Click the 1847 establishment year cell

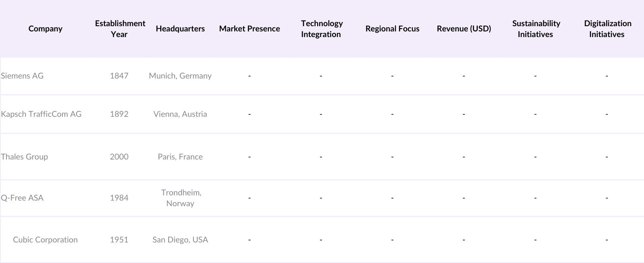[x=119, y=76]
